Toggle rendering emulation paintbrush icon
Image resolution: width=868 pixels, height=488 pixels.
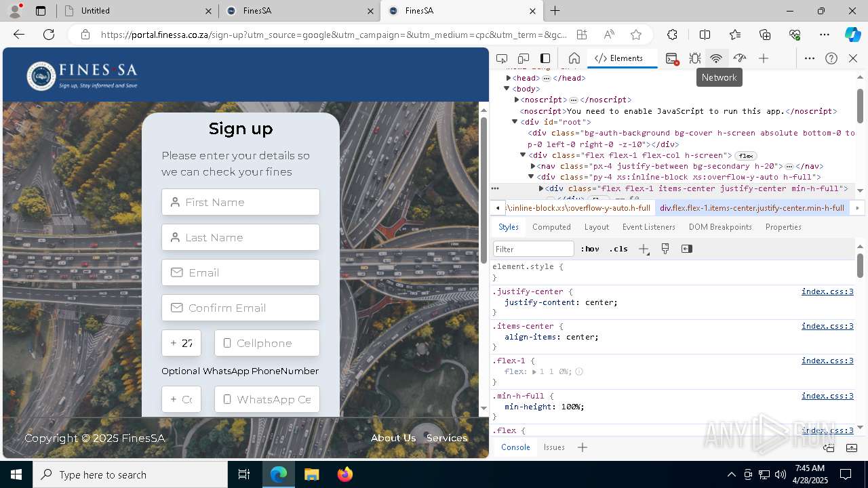coord(665,249)
